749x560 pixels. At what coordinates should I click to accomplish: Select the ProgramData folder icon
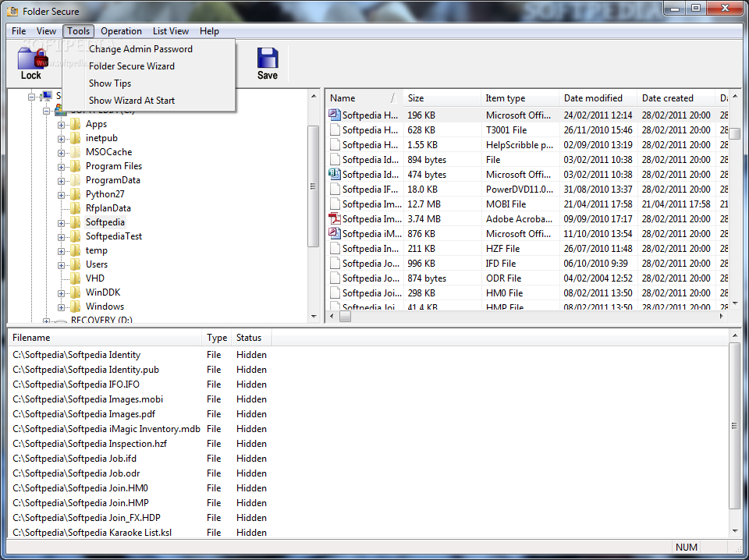76,180
